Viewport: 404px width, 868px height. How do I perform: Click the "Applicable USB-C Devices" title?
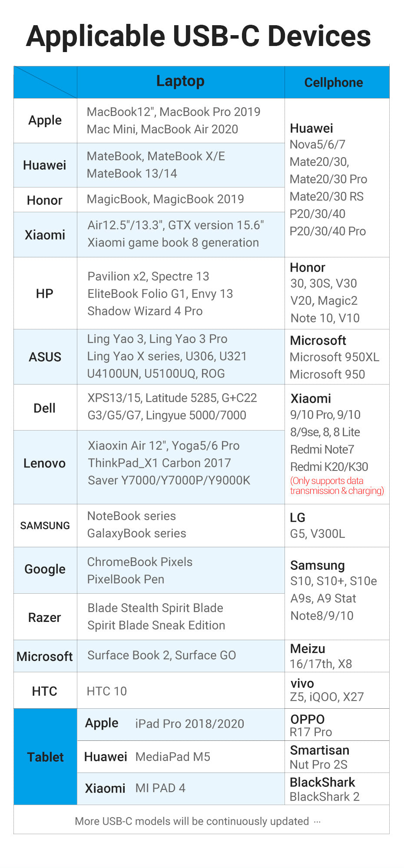coord(199,36)
